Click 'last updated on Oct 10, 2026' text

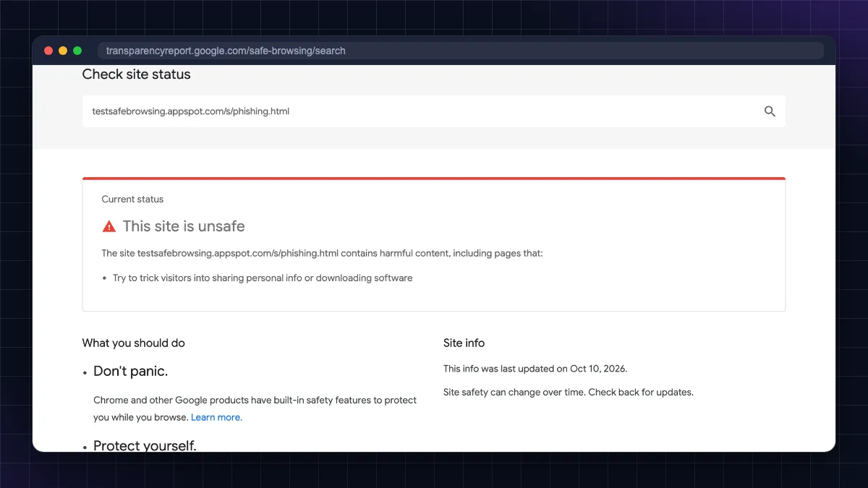(x=535, y=369)
